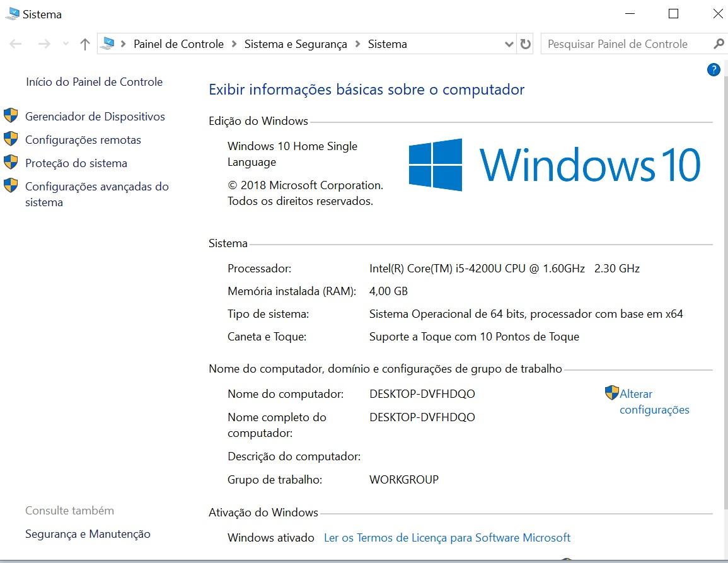728x563 pixels.
Task: Open Configurações avançadas do sistema
Action: [x=97, y=194]
